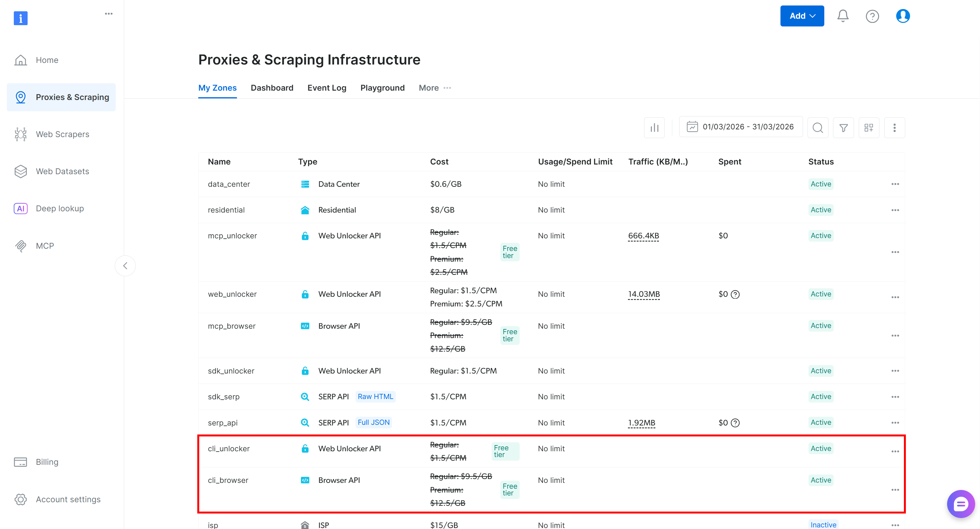Open the statistics bar chart icon

[654, 127]
